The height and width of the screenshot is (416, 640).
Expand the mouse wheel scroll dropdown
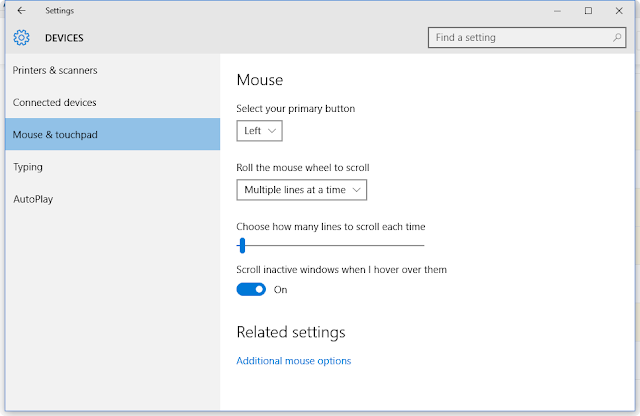(302, 189)
